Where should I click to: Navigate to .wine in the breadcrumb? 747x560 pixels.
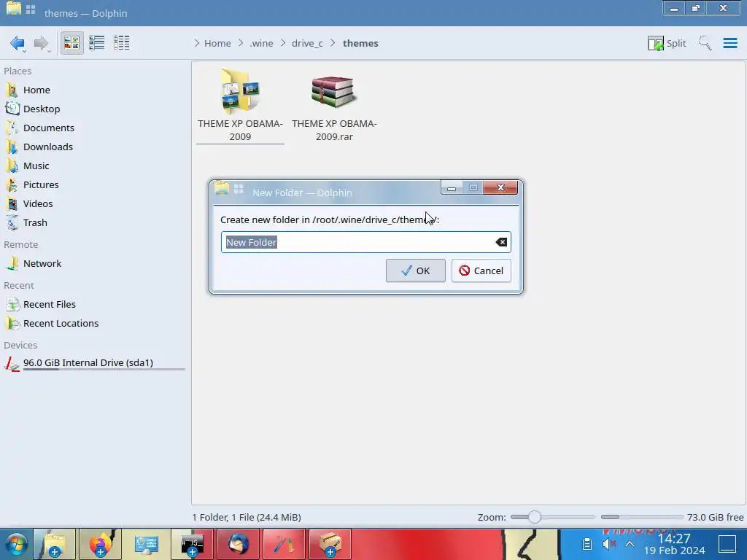(261, 43)
